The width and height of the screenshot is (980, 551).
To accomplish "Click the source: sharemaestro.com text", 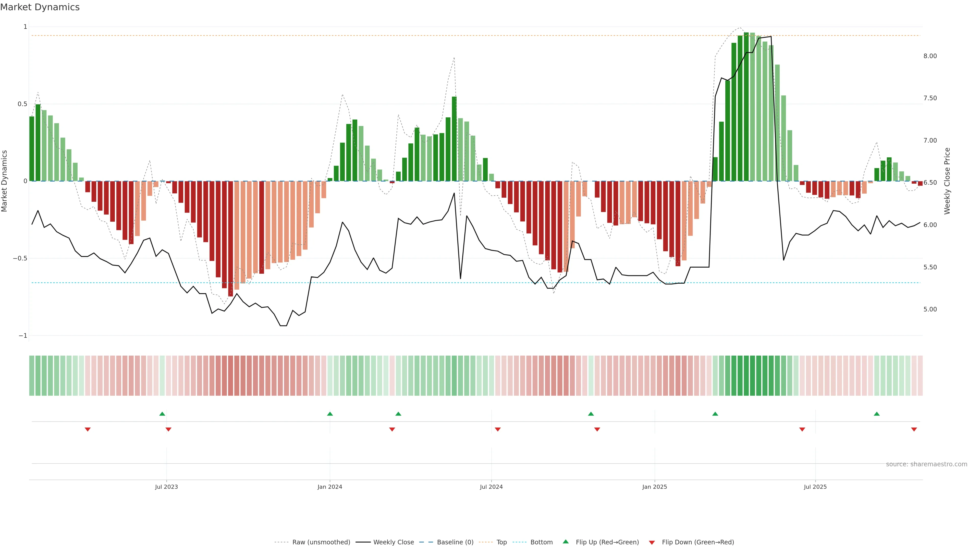I will point(926,464).
